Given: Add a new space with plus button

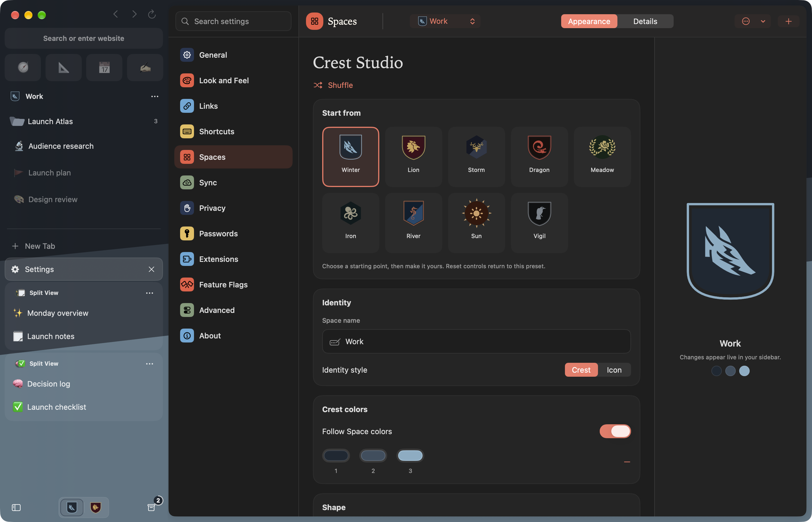Looking at the screenshot, I should click(x=788, y=21).
